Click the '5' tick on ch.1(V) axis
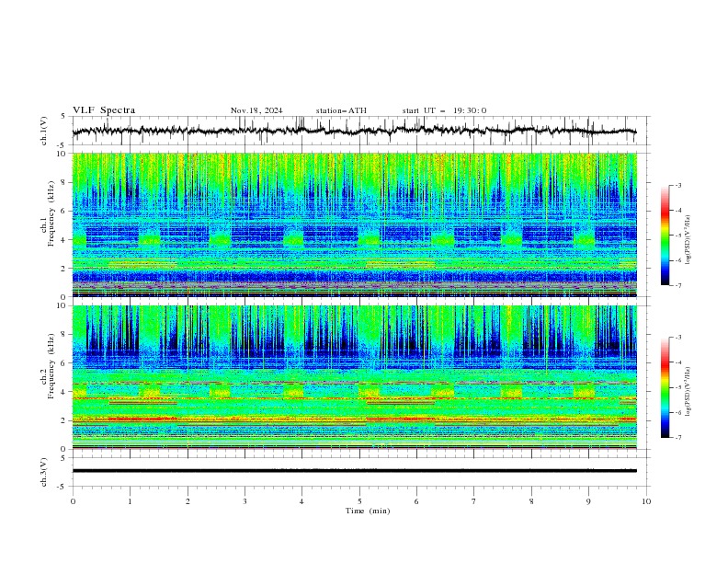This screenshot has width=728, height=563. [x=63, y=117]
